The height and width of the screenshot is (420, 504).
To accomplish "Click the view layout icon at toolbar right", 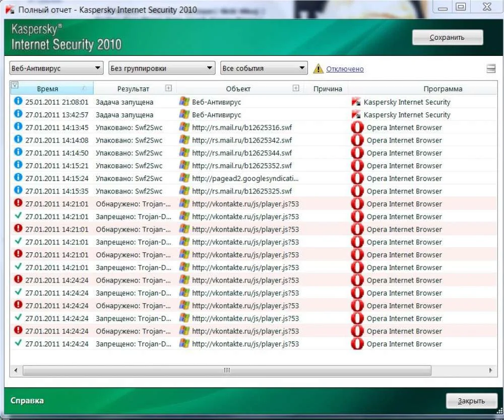I will click(491, 68).
